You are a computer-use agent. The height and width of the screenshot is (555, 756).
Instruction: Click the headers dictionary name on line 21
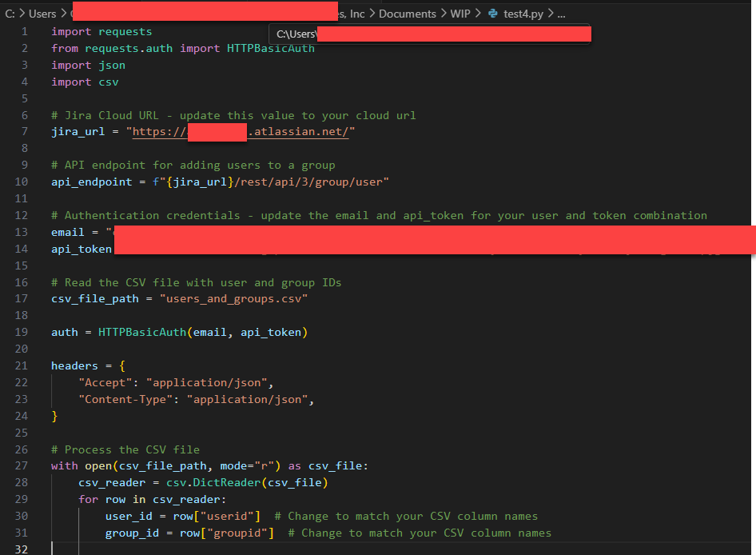coord(74,365)
